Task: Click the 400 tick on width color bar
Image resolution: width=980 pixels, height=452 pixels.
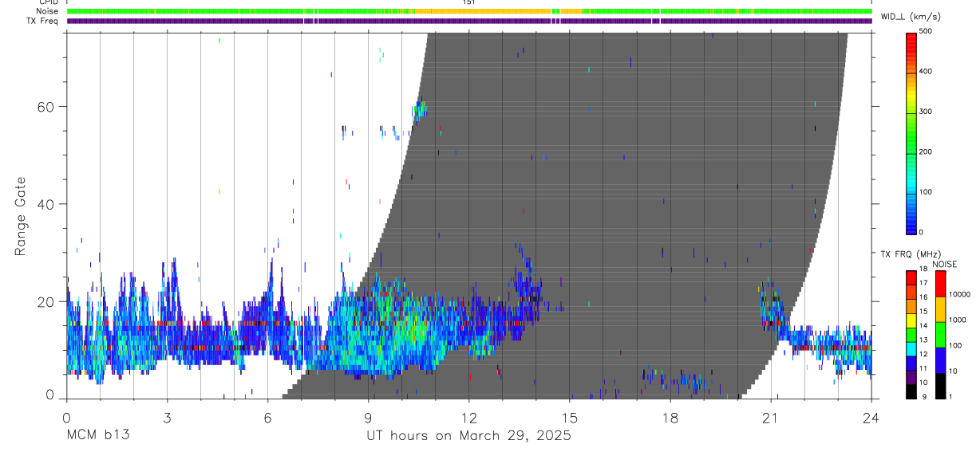Action: pyautogui.click(x=927, y=72)
